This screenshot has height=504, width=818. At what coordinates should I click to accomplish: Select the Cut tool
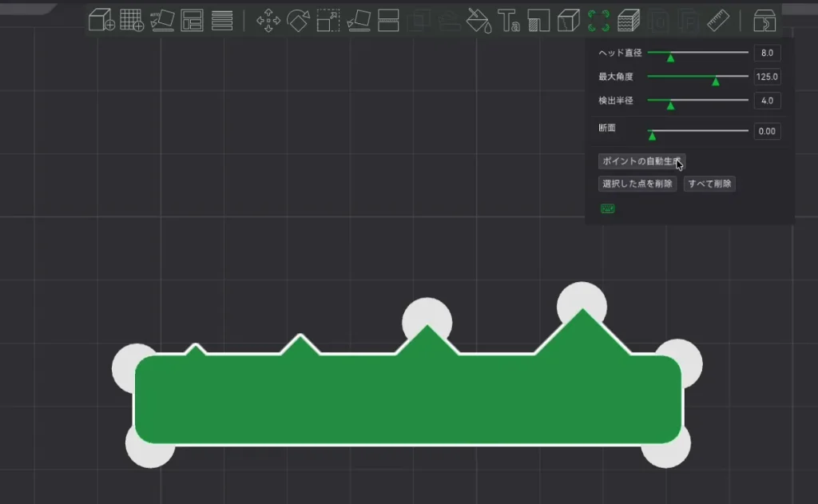pyautogui.click(x=389, y=21)
